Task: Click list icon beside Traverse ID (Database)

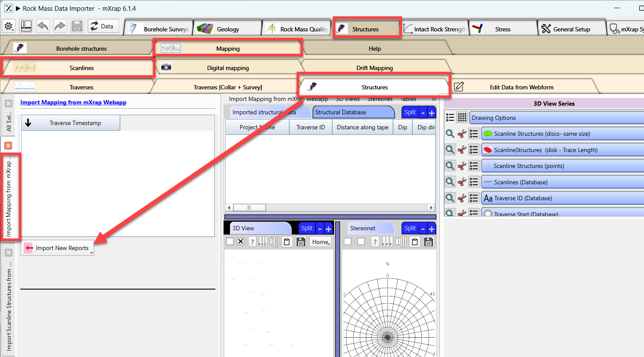Action: click(x=474, y=198)
